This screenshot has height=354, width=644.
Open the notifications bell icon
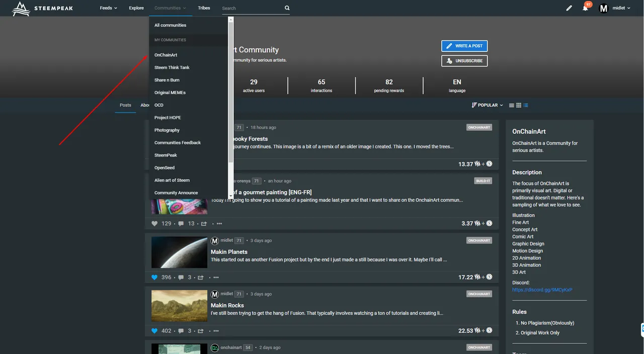[x=585, y=8]
